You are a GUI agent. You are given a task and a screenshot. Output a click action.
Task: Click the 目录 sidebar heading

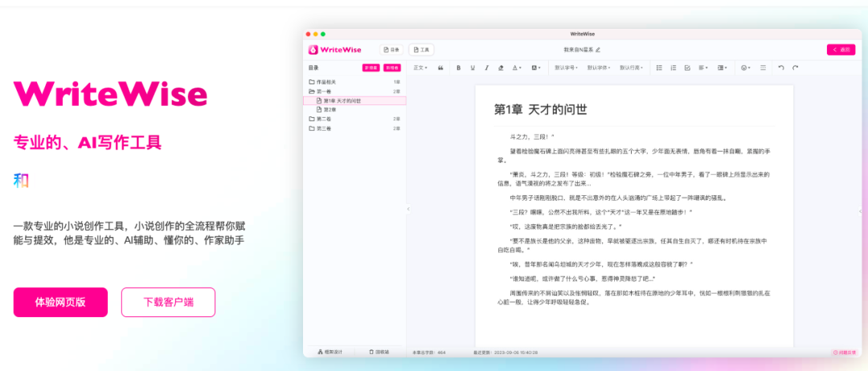(313, 68)
